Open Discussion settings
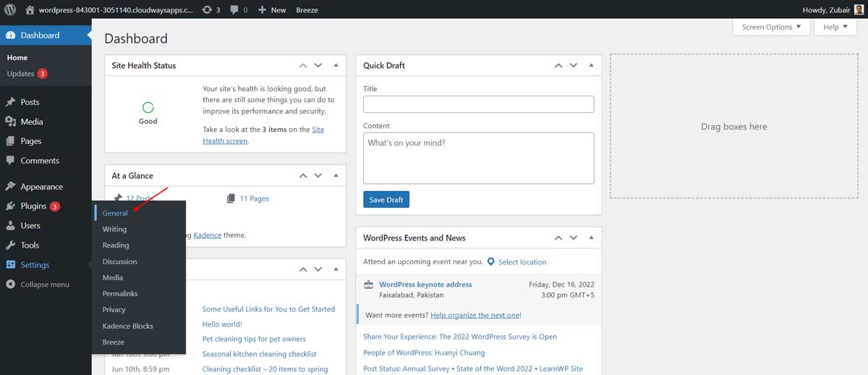The height and width of the screenshot is (375, 868). (x=119, y=261)
